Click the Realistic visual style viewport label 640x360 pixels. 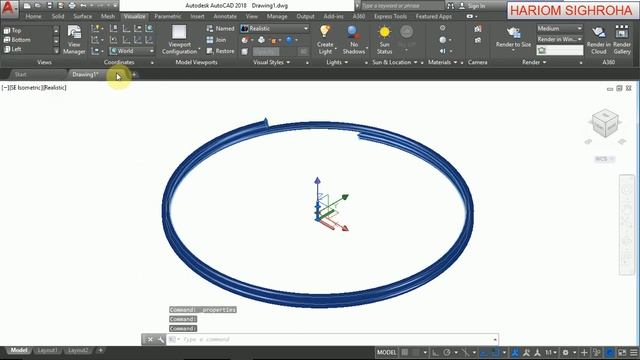(x=54, y=88)
